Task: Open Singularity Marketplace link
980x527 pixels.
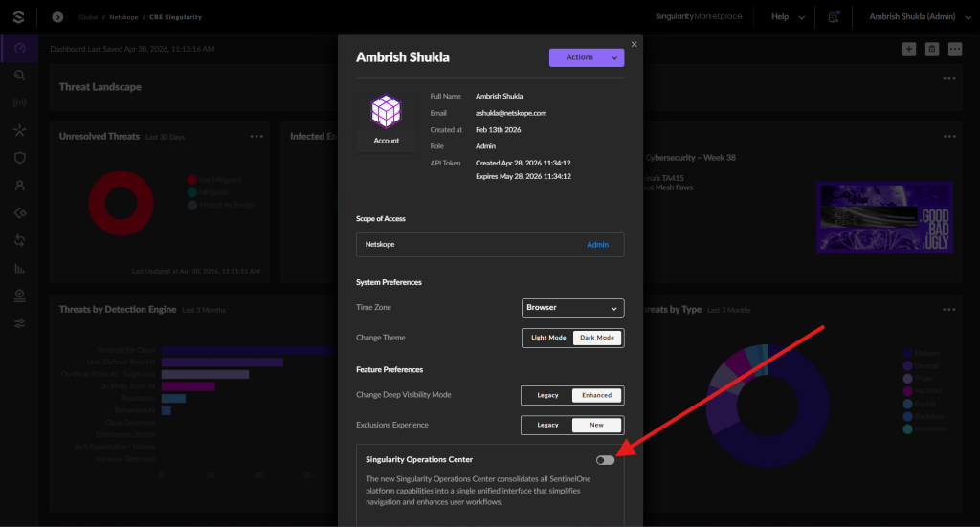Action: (699, 17)
